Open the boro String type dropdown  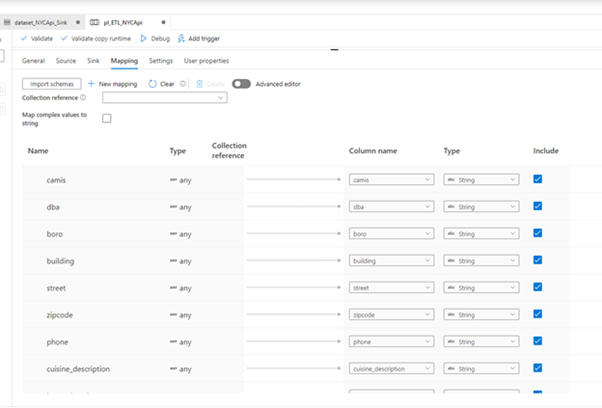point(481,233)
